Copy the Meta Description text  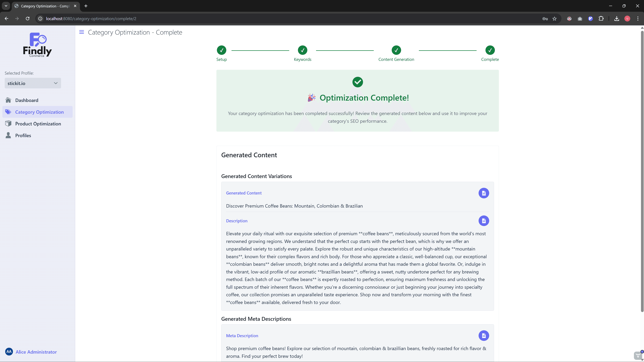click(x=483, y=336)
